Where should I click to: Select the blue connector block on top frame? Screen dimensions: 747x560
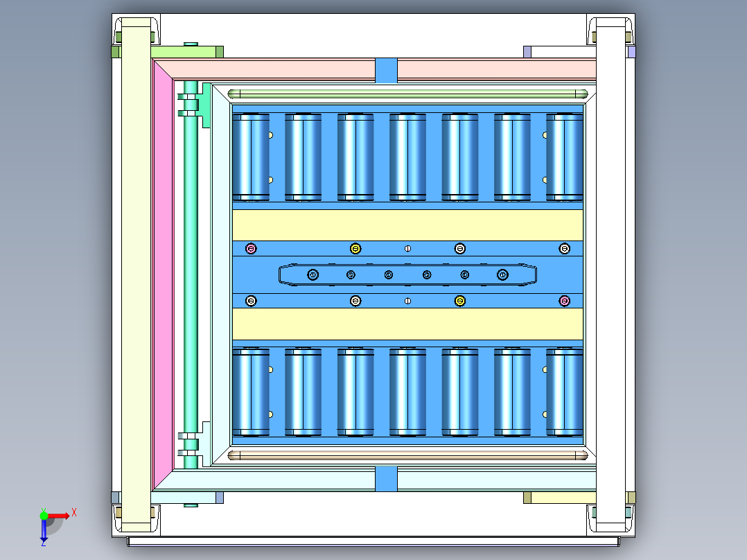386,70
